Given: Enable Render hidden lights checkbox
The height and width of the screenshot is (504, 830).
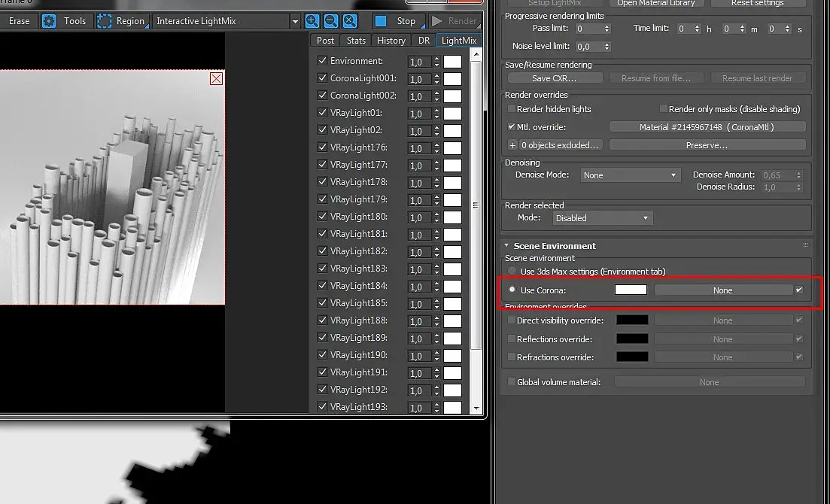Looking at the screenshot, I should click(512, 108).
